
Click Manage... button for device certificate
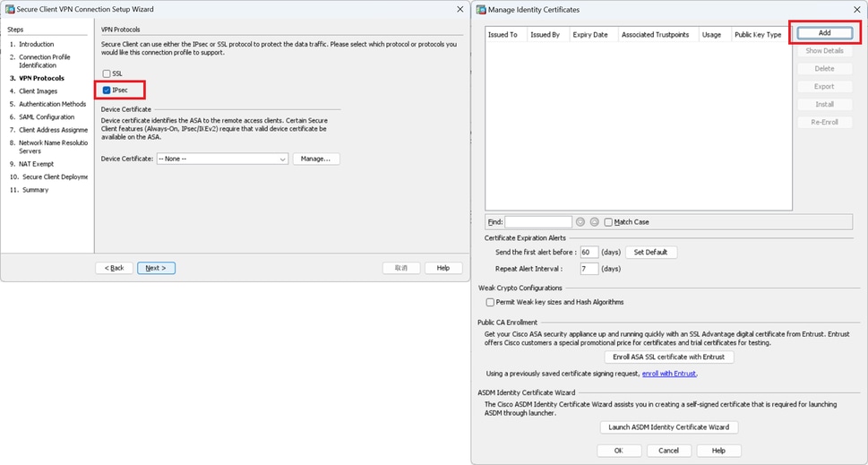tap(316, 159)
